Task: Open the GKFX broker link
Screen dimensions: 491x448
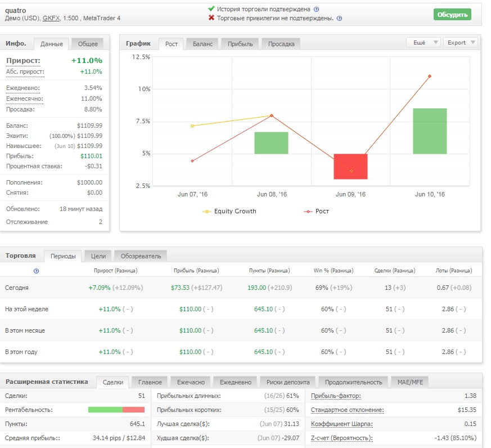Action: pyautogui.click(x=51, y=18)
